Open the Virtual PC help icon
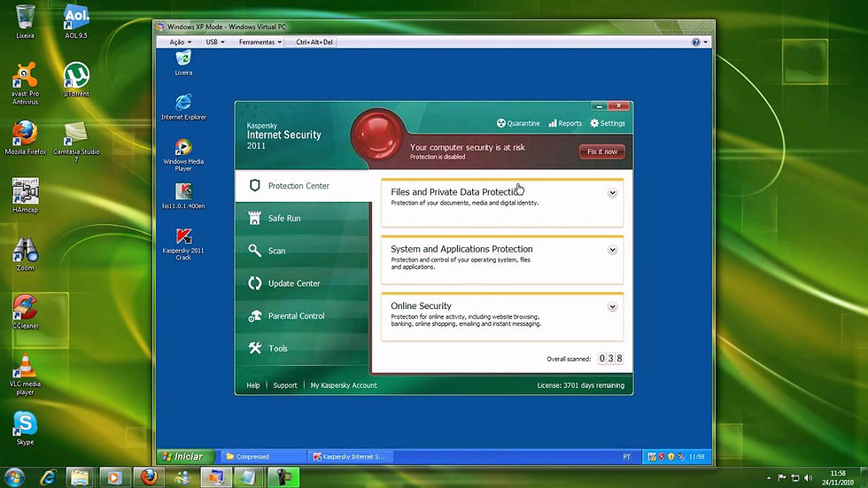This screenshot has height=488, width=868. (x=696, y=42)
